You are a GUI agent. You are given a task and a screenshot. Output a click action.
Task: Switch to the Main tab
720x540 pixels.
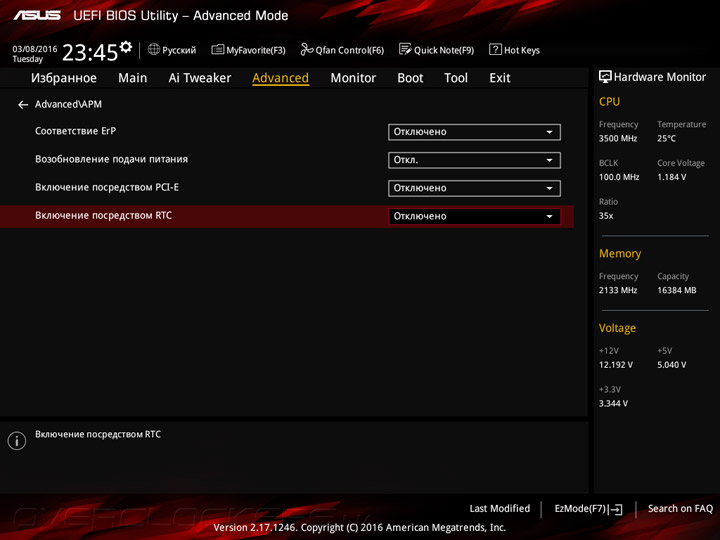133,78
